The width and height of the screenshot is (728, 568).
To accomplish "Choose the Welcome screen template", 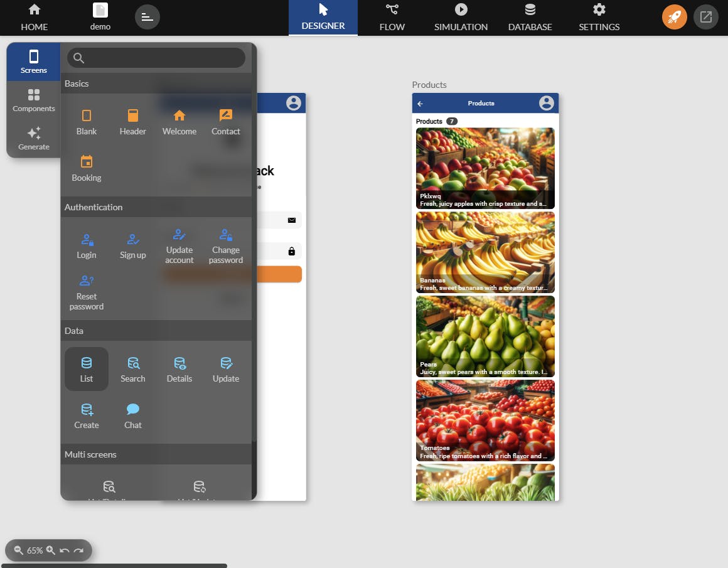I will click(x=179, y=122).
